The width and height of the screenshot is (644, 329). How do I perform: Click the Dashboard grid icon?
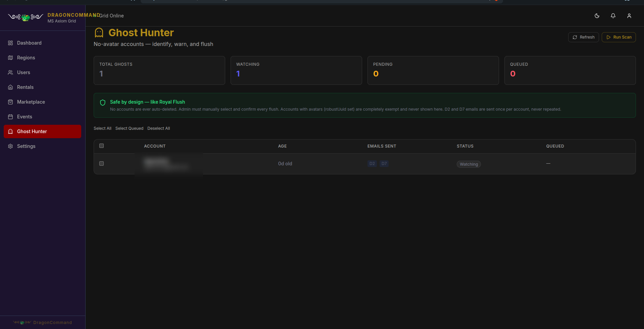coord(10,43)
